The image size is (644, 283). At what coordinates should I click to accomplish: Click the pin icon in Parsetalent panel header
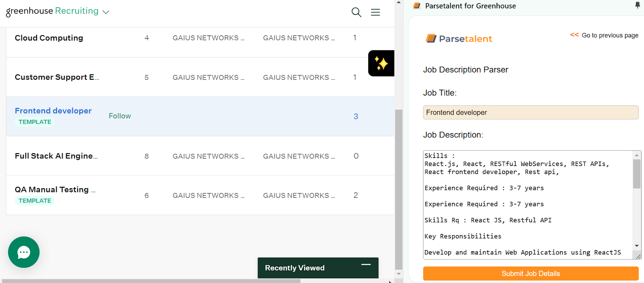coord(638,5)
